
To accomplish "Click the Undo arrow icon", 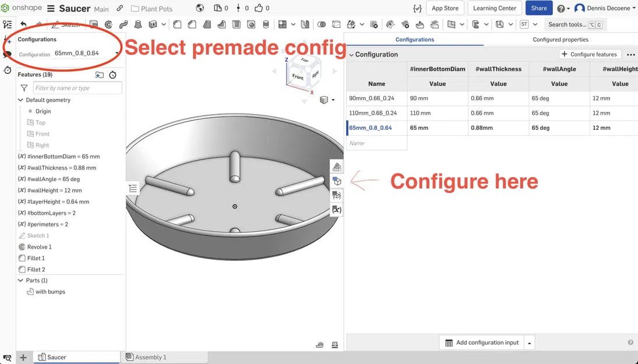I will point(23,24).
